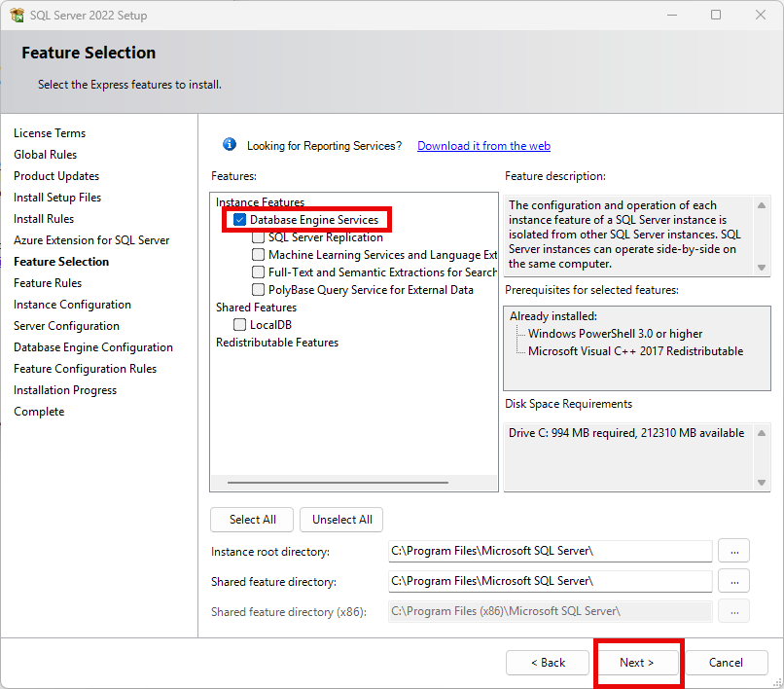Viewport: 784px width, 689px height.
Task: Select the Server Configuration step
Action: [66, 326]
